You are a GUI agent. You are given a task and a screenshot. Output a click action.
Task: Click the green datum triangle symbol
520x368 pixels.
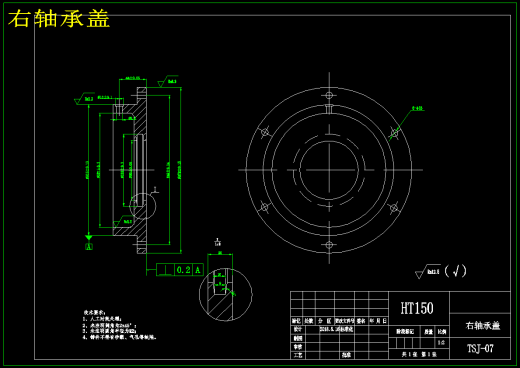89,237
